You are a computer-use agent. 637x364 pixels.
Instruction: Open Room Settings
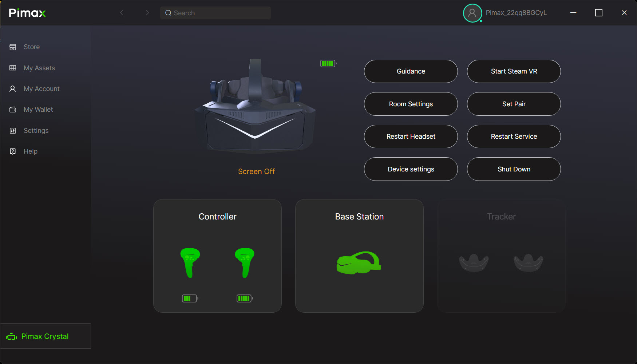(x=411, y=104)
